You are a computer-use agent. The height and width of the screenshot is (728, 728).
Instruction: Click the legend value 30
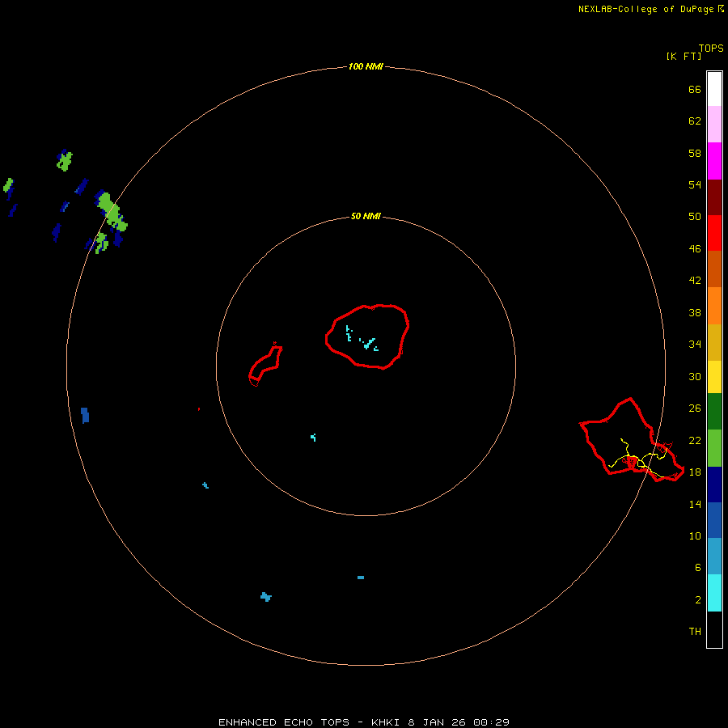pos(695,376)
